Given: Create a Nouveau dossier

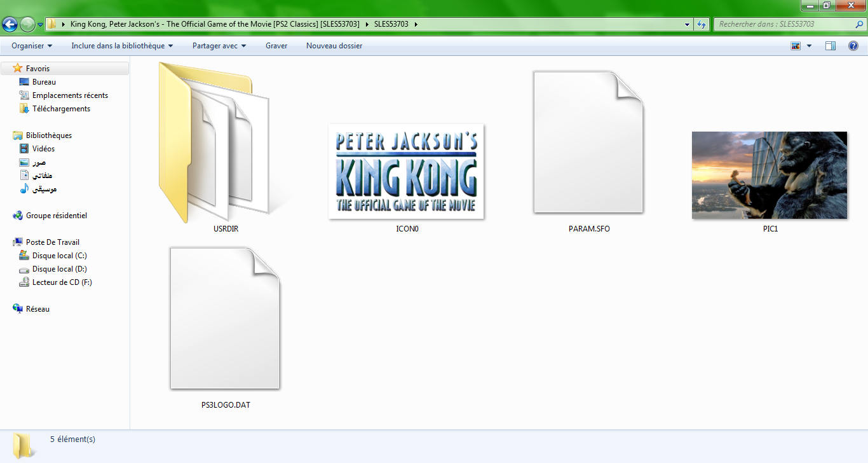Looking at the screenshot, I should click(x=334, y=46).
